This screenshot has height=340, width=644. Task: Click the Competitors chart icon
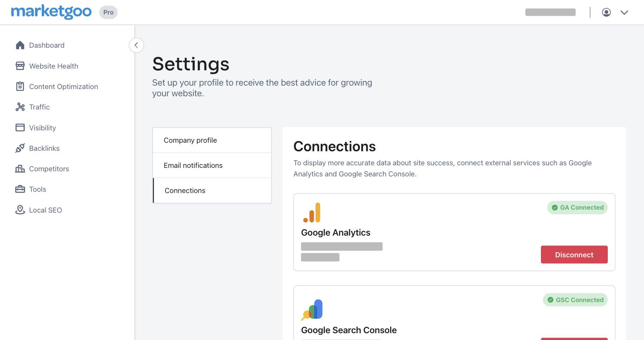(x=20, y=169)
